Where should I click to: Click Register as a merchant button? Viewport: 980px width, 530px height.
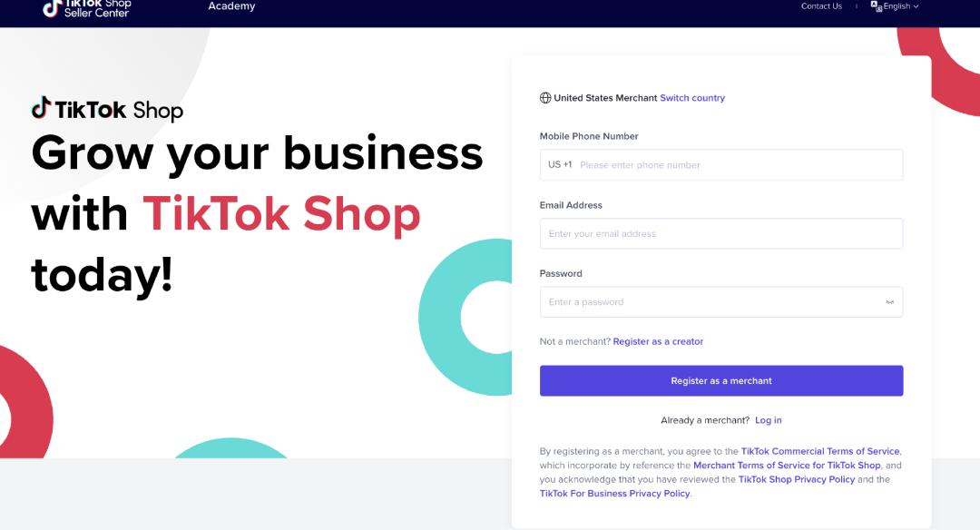pyautogui.click(x=721, y=380)
